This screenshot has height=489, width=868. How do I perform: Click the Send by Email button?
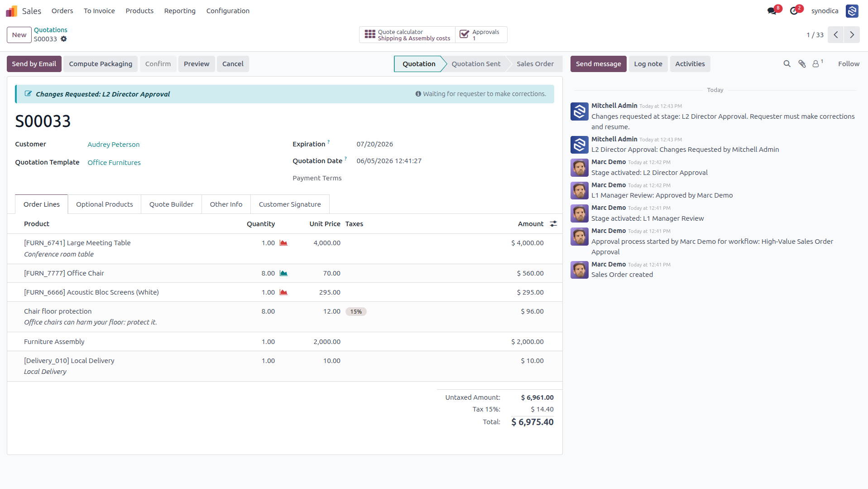34,64
